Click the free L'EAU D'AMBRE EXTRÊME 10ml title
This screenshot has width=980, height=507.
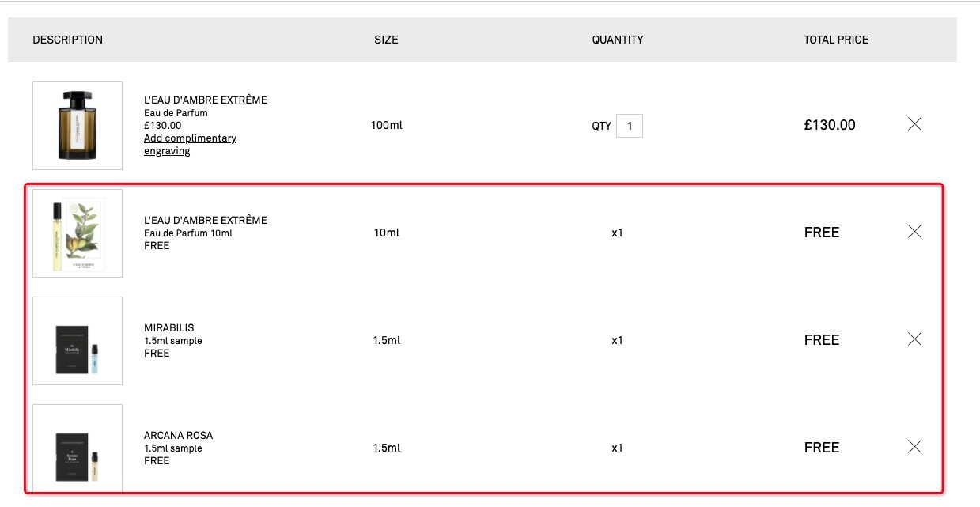pyautogui.click(x=206, y=221)
